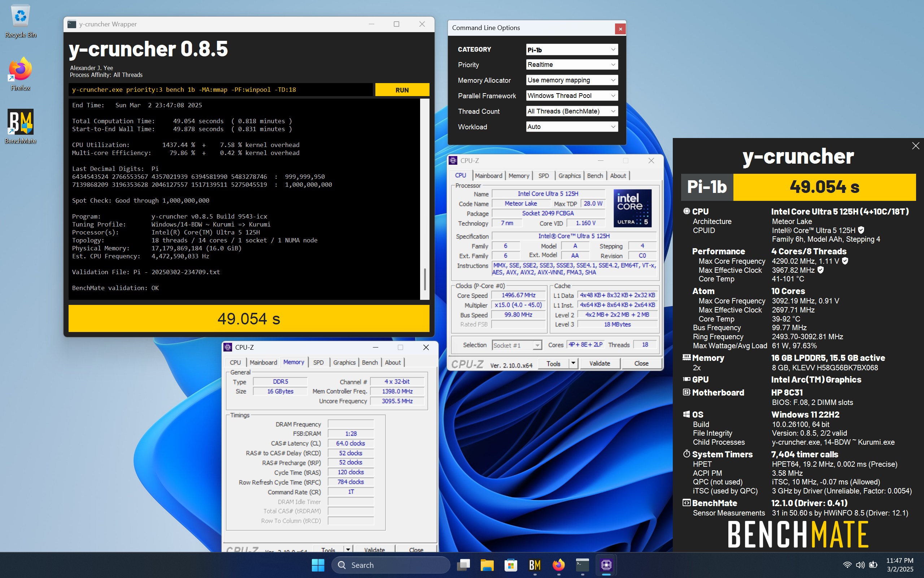Click the System Timers clock icon
Viewport: 924px width, 578px height.
686,454
